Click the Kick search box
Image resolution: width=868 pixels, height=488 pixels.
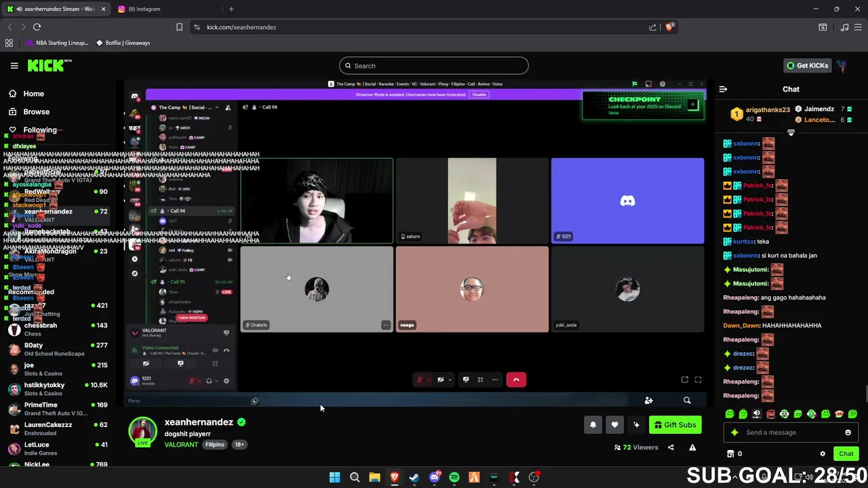(434, 66)
